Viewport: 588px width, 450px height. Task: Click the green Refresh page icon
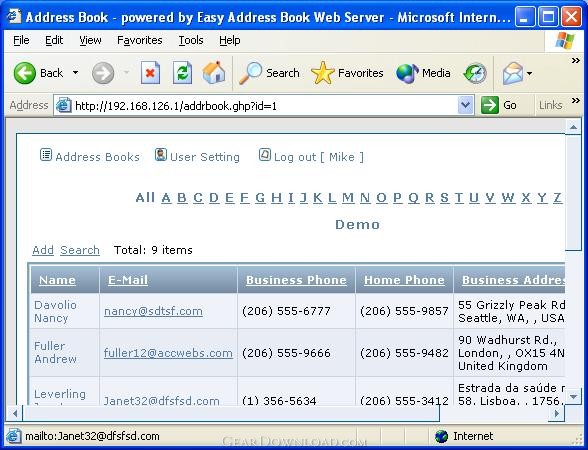(x=182, y=73)
